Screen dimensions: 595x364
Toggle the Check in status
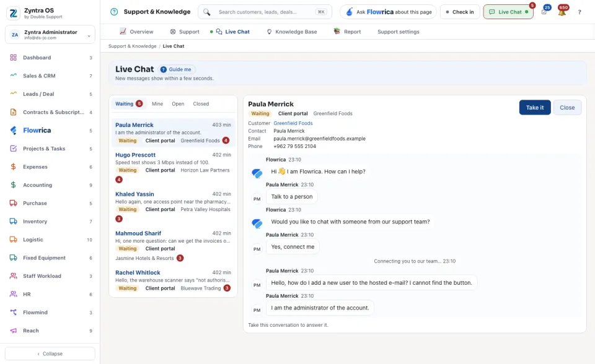(459, 12)
